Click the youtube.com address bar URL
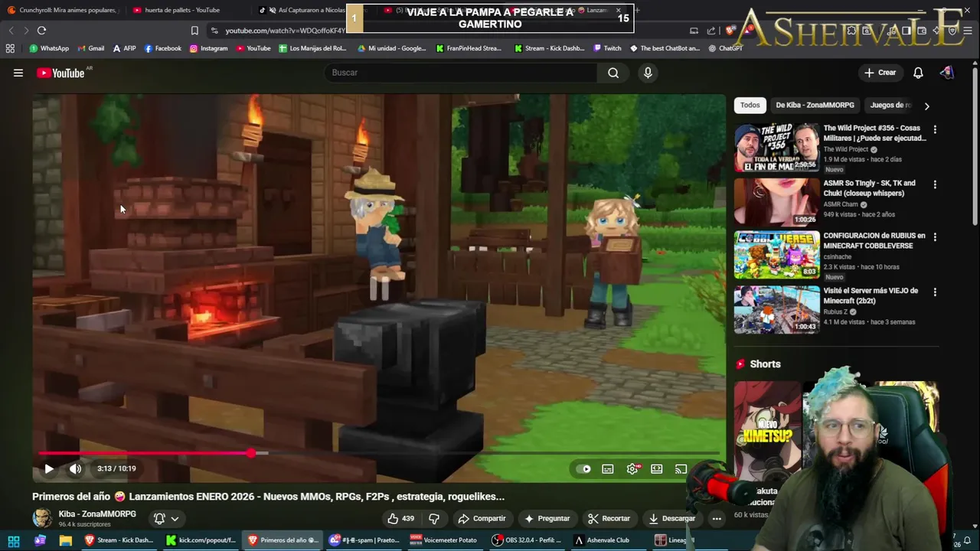 285,31
